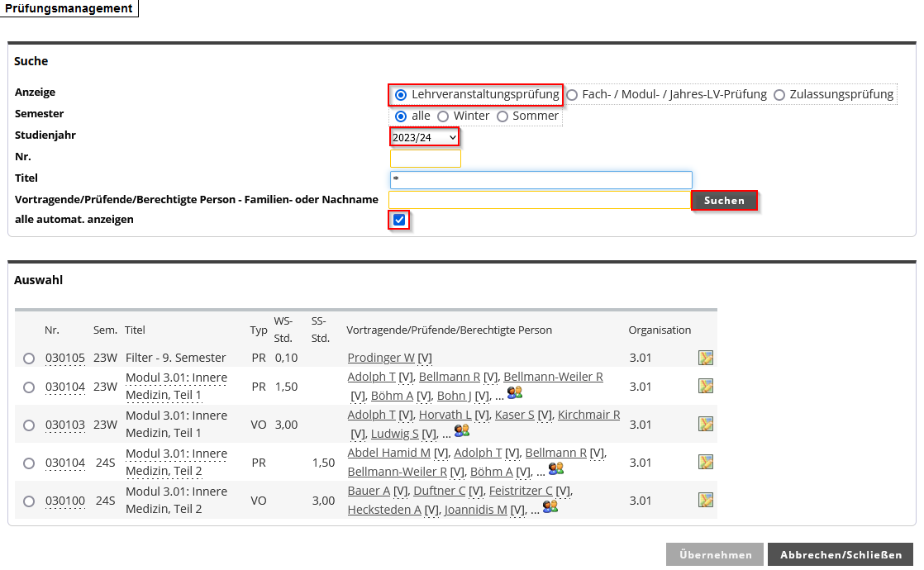Show all persons icon in 030104 23W row
The width and height of the screenshot is (924, 570).
click(514, 392)
